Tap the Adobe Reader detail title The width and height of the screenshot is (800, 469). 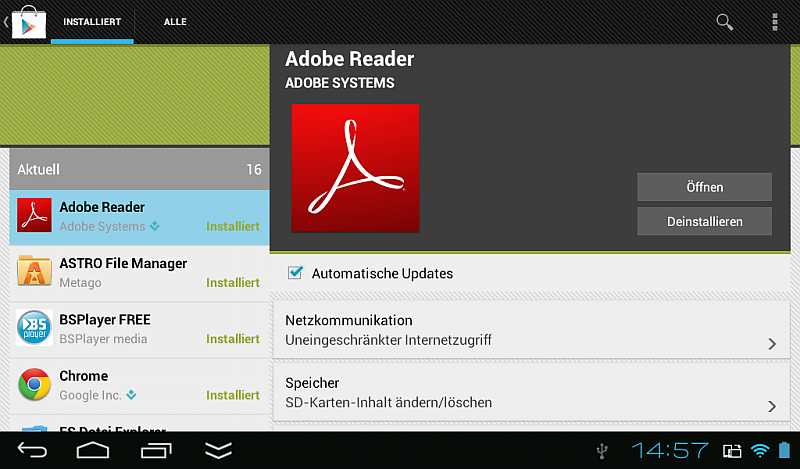tap(349, 59)
